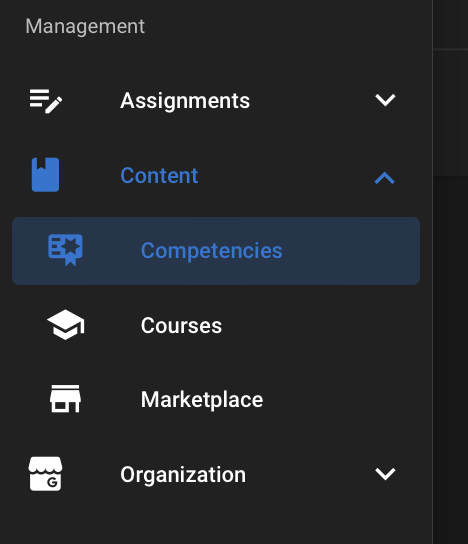
Task: Expand the Organization section chevron
Action: pyautogui.click(x=385, y=474)
